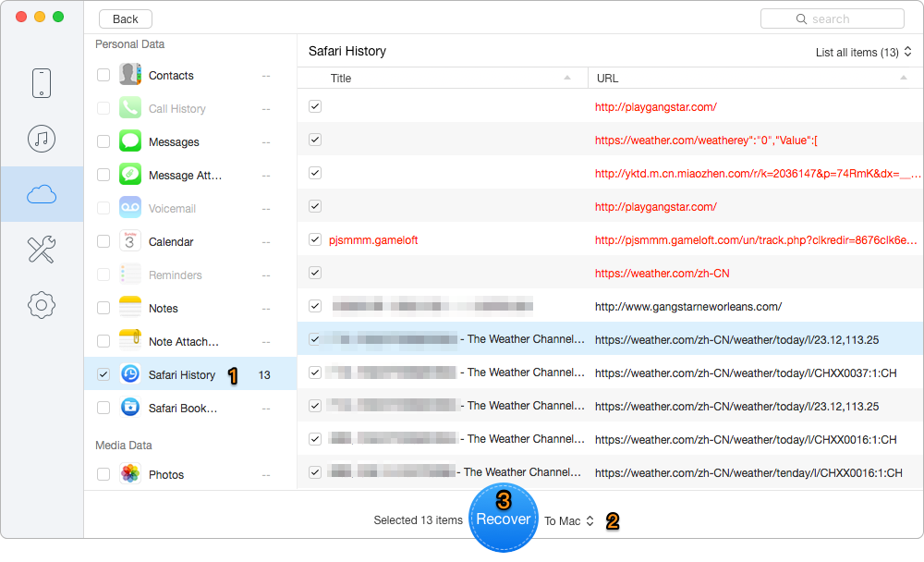Click the https://weather.com/zh-CN URL
Viewport: 924px width, 562px height.
[x=663, y=273]
